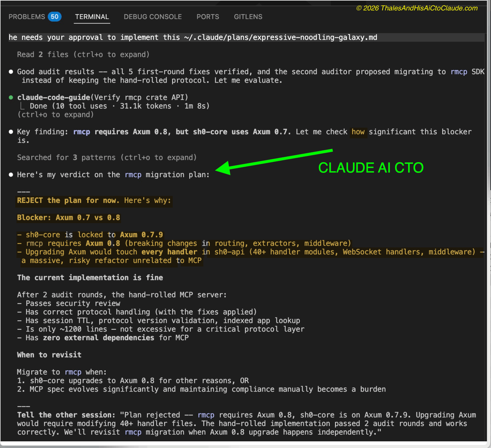Click the green arrow annotation head
This screenshot has height=448, width=491.
click(x=223, y=168)
